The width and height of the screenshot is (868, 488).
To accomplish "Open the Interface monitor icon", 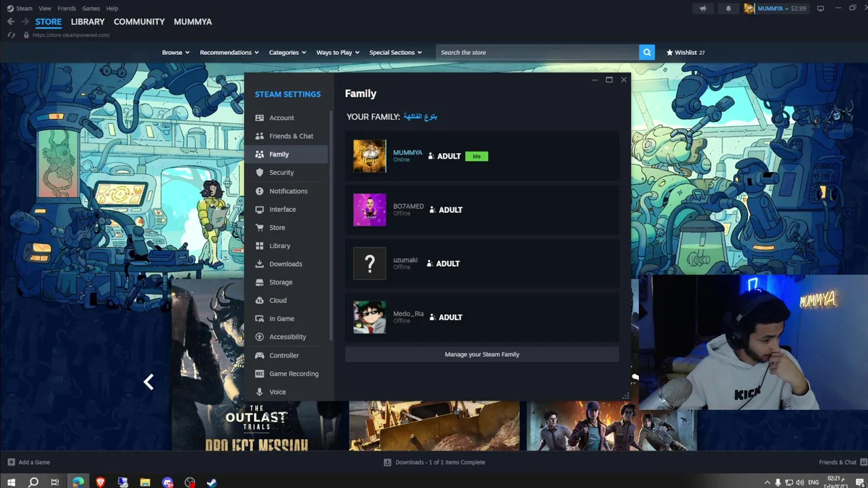I will [259, 209].
